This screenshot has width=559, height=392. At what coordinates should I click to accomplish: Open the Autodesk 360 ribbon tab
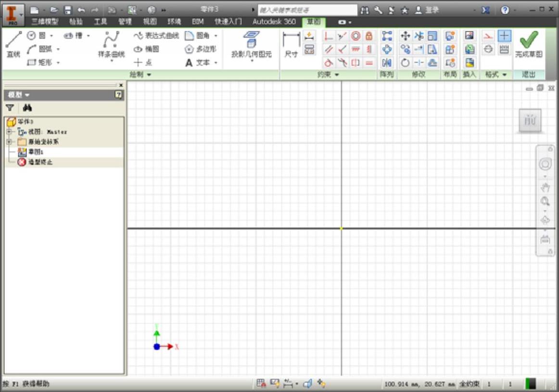(x=274, y=22)
